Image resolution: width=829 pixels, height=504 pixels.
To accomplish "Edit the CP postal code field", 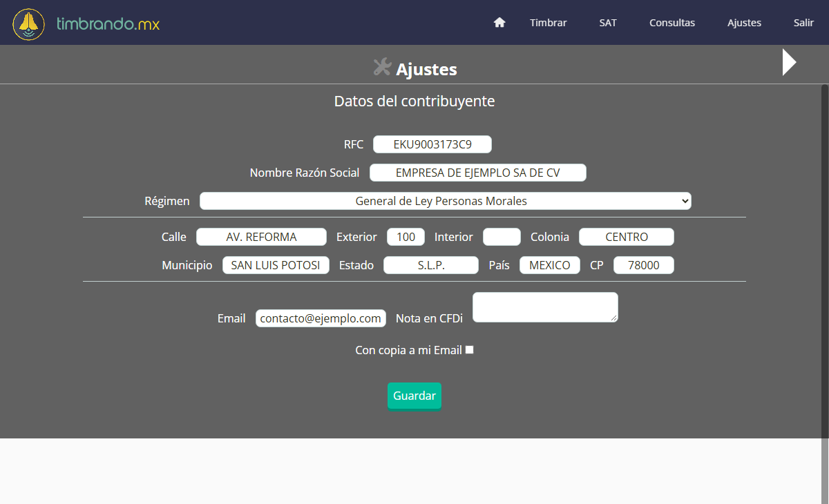I will pos(644,265).
